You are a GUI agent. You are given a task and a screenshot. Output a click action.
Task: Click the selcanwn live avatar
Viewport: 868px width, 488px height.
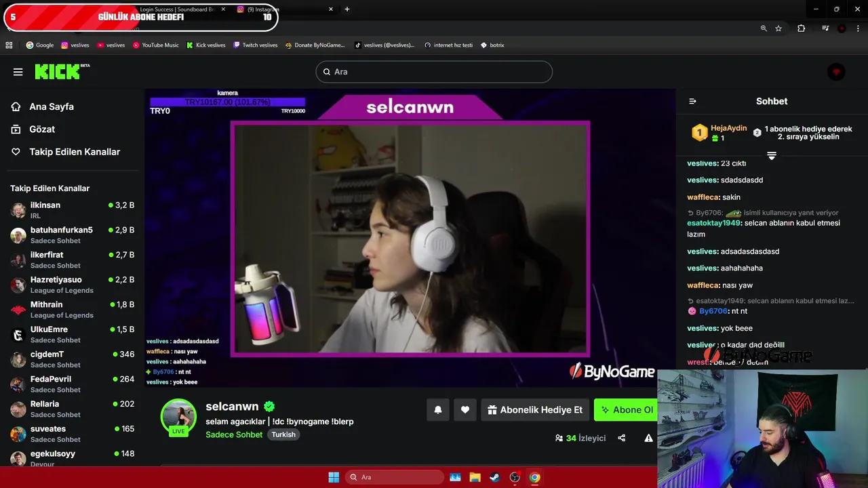[x=178, y=416]
